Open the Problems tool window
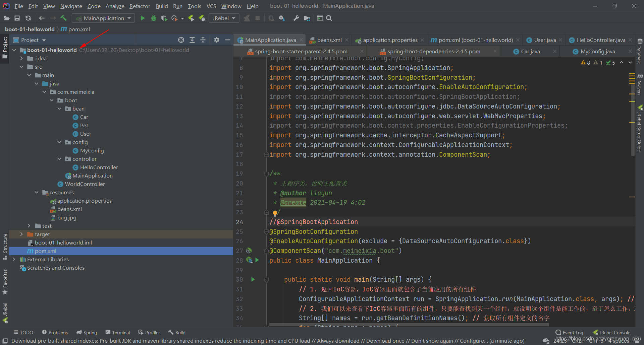This screenshot has width=644, height=345. 55,332
